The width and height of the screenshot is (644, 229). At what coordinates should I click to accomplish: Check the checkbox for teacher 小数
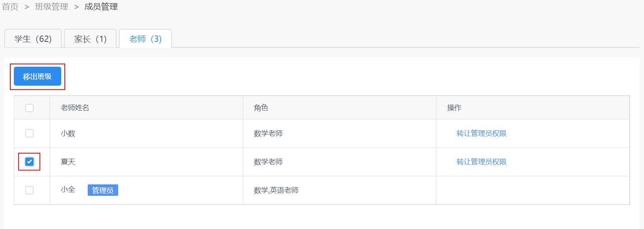click(x=29, y=133)
